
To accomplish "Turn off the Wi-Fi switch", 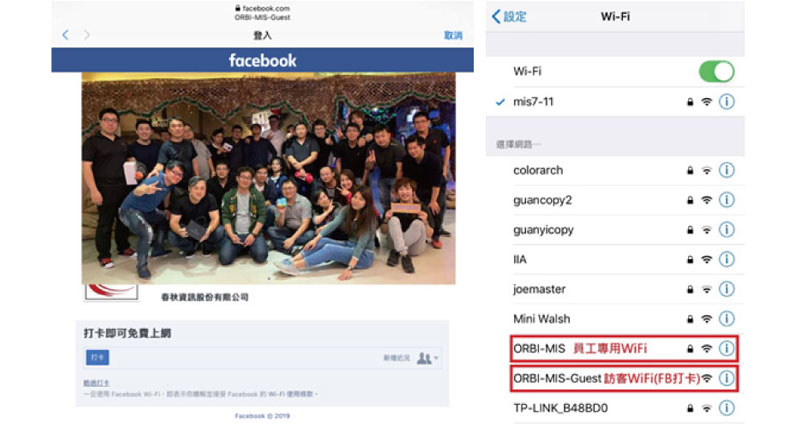I will click(716, 71).
